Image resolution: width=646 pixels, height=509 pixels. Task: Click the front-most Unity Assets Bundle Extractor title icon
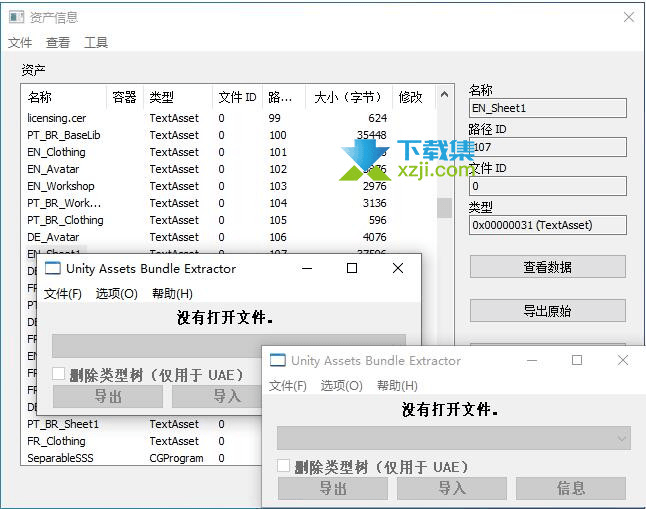[278, 360]
